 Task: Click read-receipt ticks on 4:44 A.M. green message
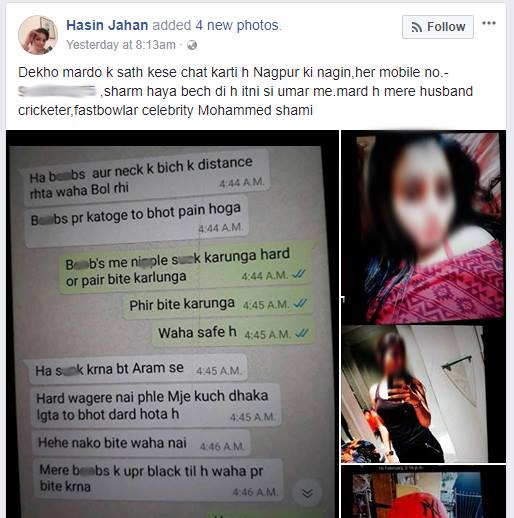299,274
